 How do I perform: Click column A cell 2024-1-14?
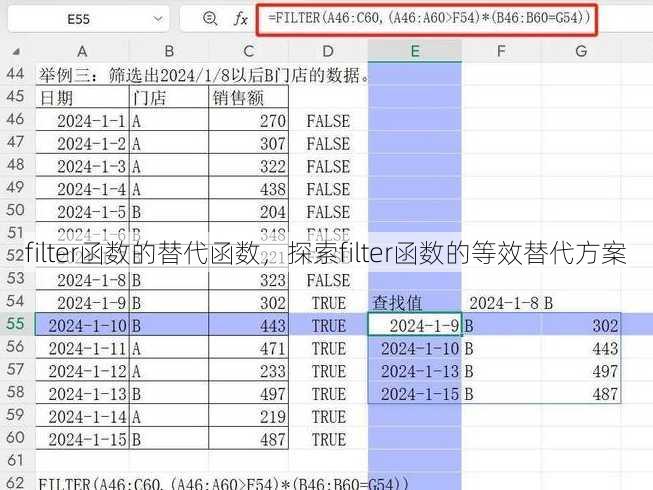coord(82,417)
